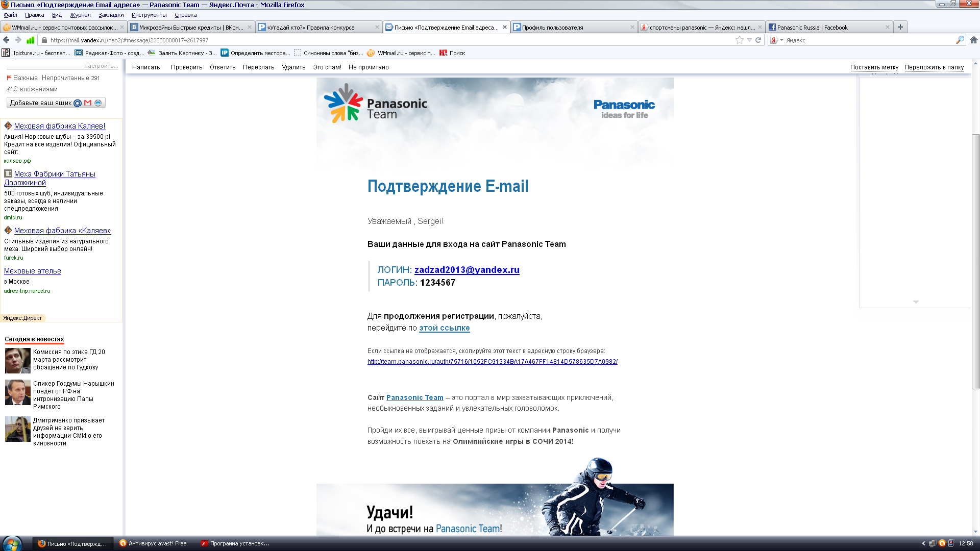Click Добавьте ваш ящик button
Viewport: 980px width, 551px height.
(x=56, y=103)
